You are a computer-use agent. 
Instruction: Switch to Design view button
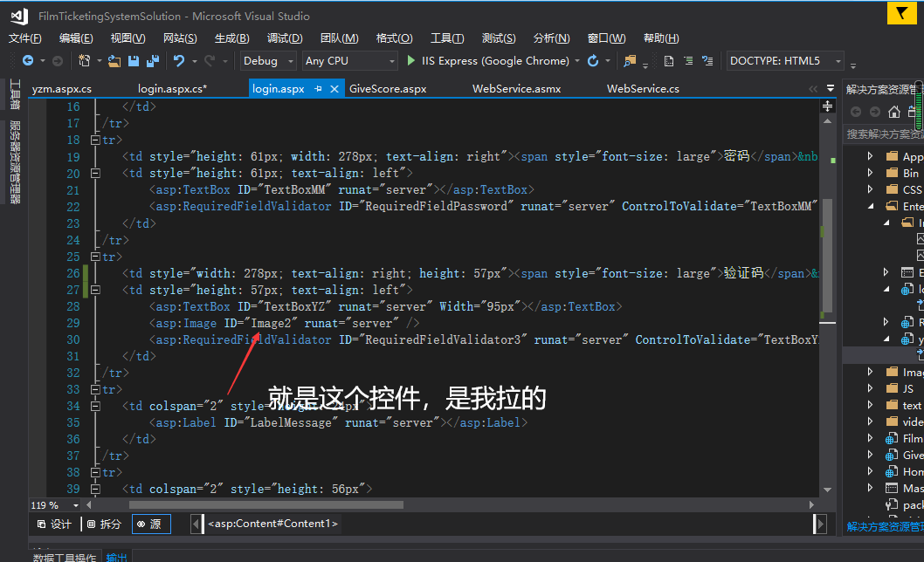[54, 524]
